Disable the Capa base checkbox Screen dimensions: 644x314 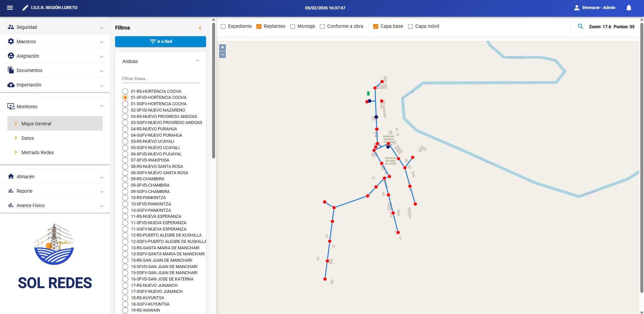[x=375, y=26]
